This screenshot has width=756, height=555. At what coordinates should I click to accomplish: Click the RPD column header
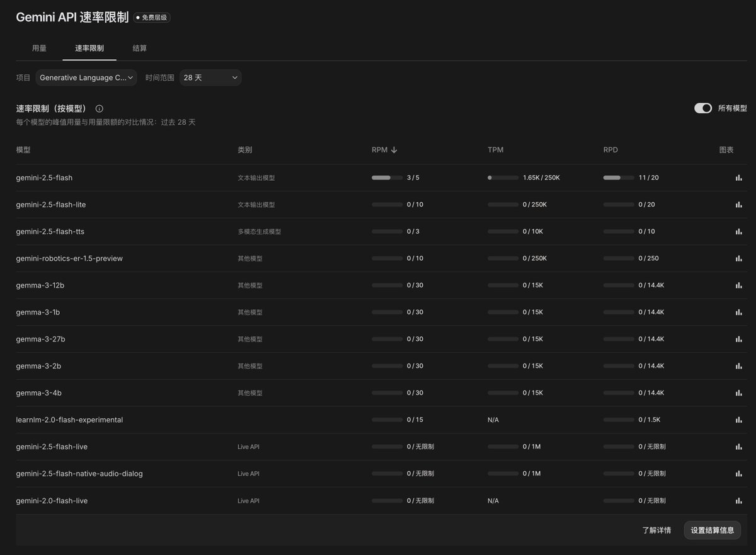tap(610, 150)
